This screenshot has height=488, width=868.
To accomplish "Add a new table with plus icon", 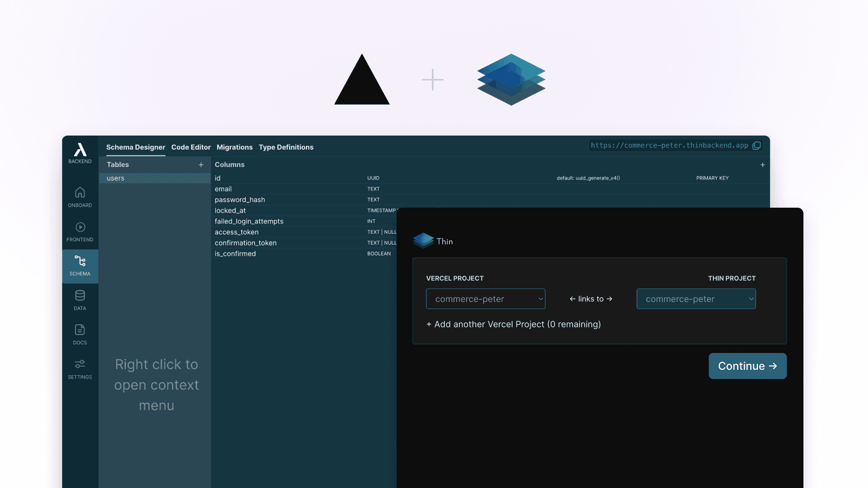I will (x=201, y=165).
